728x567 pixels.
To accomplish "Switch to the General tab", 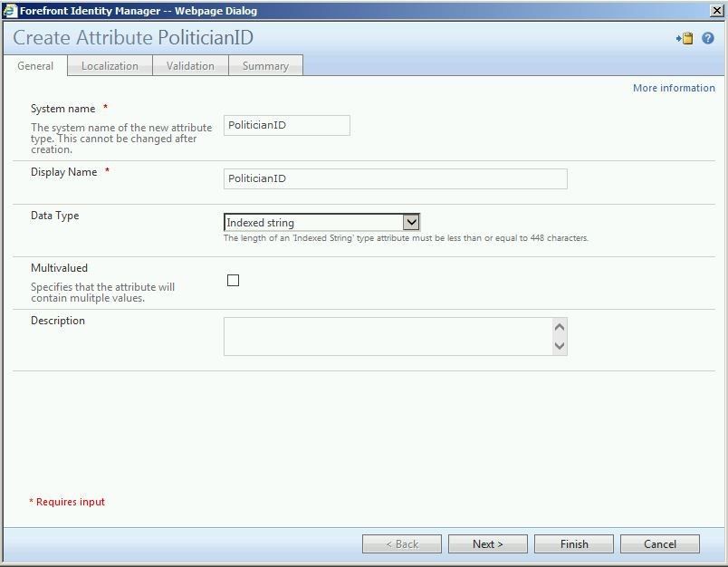I will tap(35, 66).
